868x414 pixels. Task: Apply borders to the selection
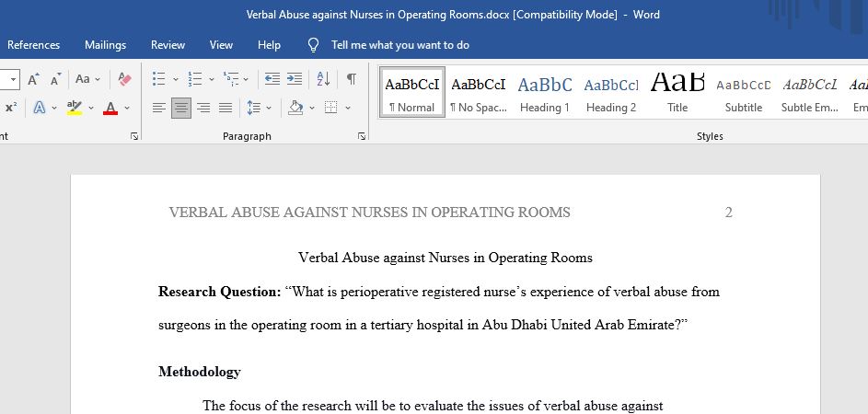331,108
